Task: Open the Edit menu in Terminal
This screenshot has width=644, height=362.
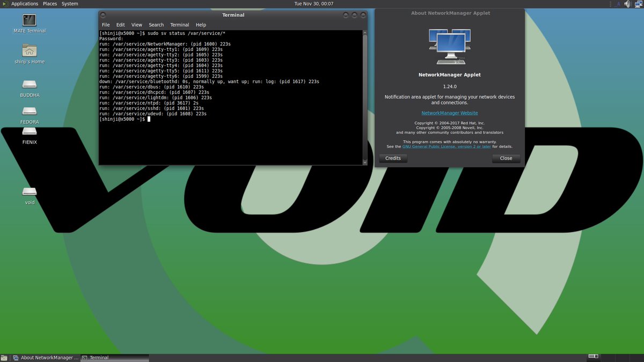Action: [121, 25]
